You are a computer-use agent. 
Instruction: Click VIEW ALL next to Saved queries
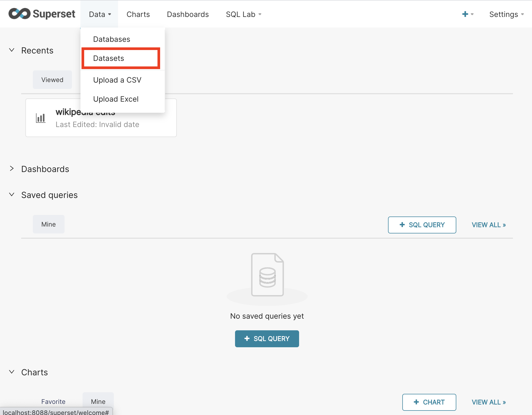488,225
